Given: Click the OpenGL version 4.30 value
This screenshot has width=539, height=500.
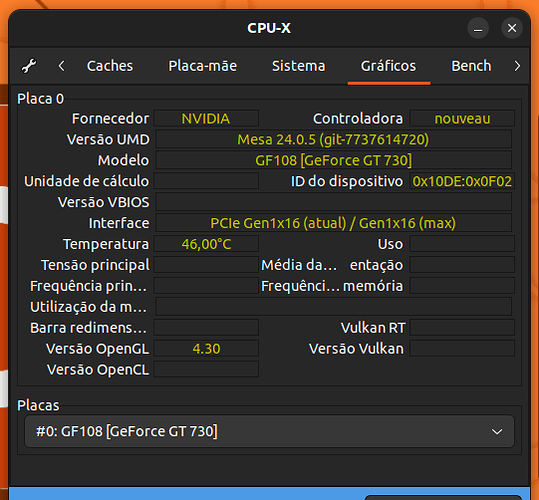Looking at the screenshot, I should coord(206,349).
